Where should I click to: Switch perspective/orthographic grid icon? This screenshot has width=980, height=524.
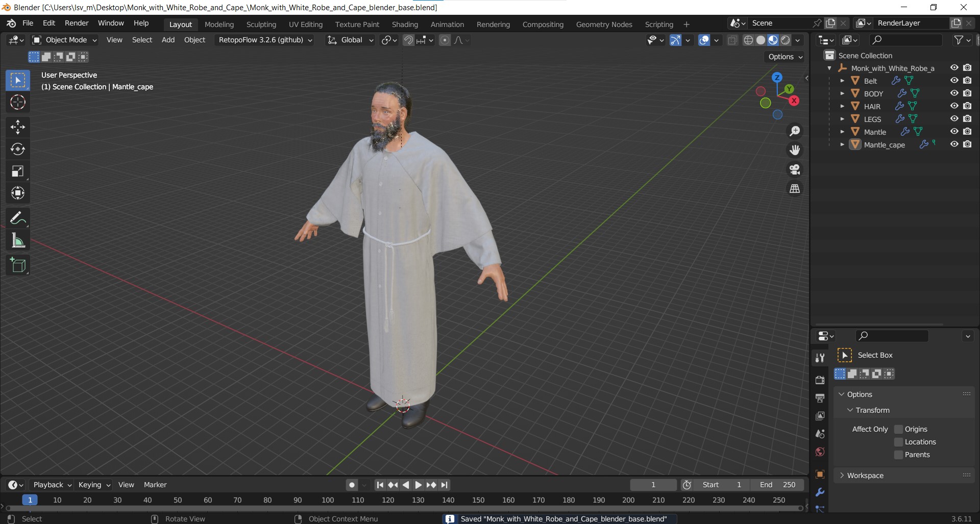795,189
